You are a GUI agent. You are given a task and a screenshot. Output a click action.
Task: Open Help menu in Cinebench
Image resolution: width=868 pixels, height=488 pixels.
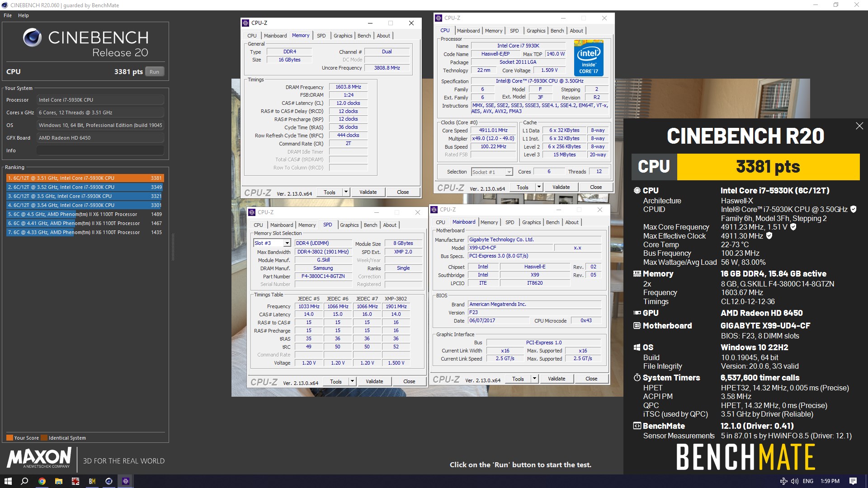coord(24,15)
